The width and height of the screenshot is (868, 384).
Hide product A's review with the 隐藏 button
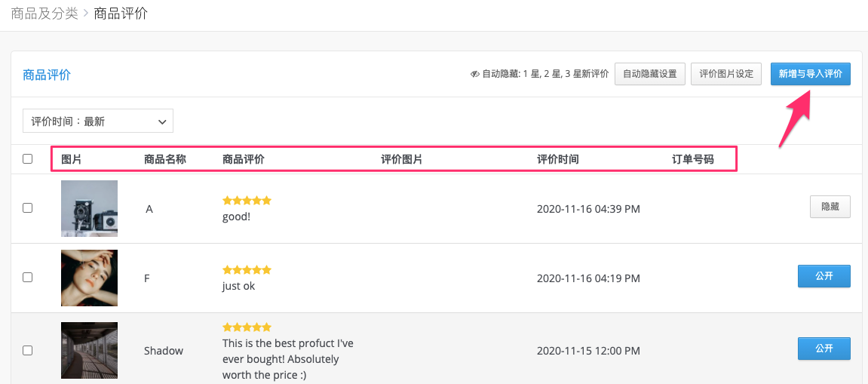pyautogui.click(x=830, y=207)
